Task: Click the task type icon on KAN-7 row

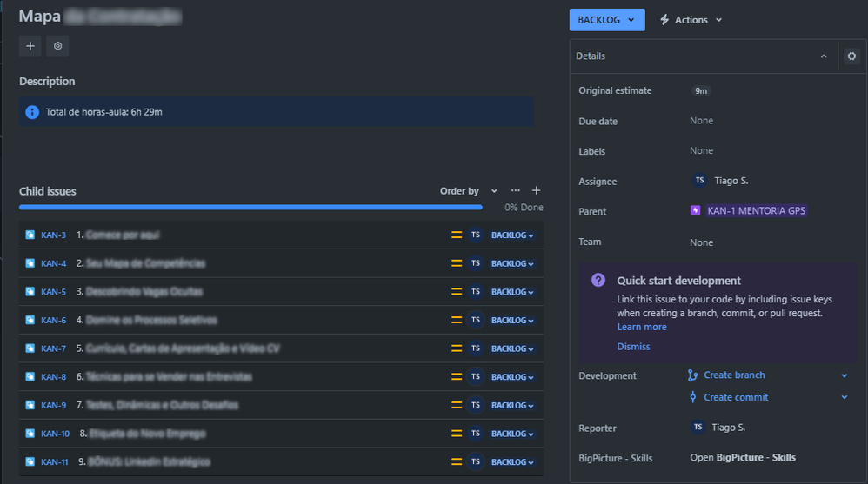Action: pyautogui.click(x=30, y=348)
